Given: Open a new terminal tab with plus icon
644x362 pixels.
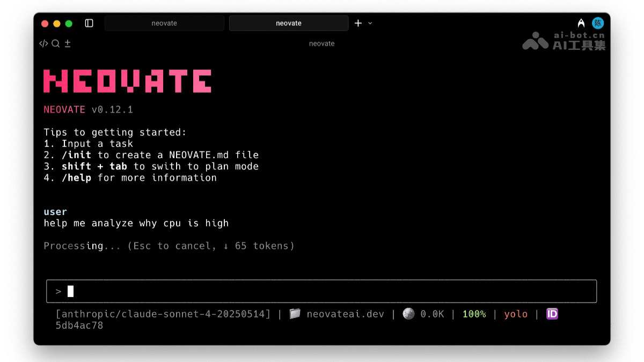Looking at the screenshot, I should pos(357,23).
